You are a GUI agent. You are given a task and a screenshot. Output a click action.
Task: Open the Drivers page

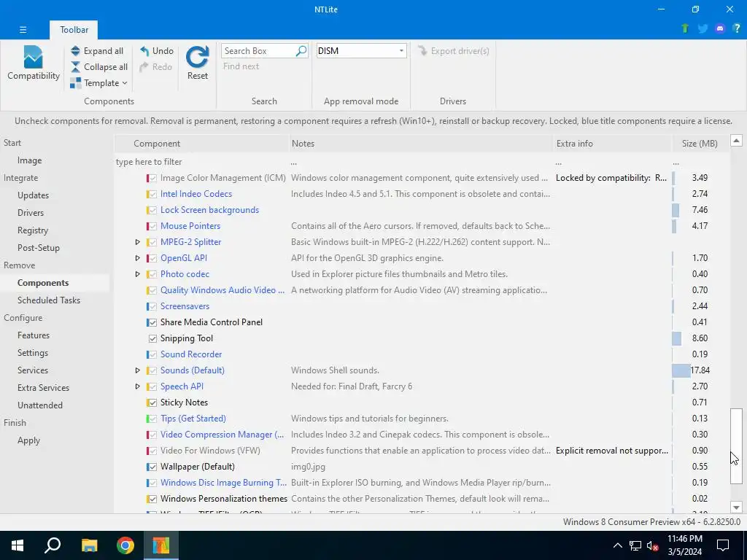click(x=31, y=213)
